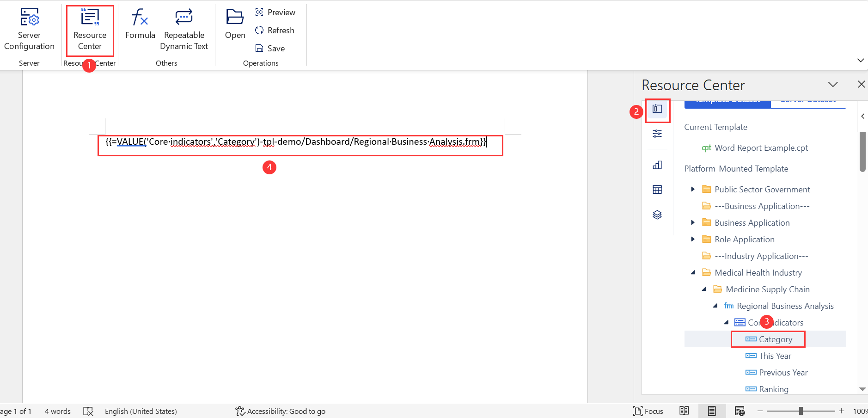The width and height of the screenshot is (868, 418).
Task: Switch to Web Layout view
Action: pos(740,411)
